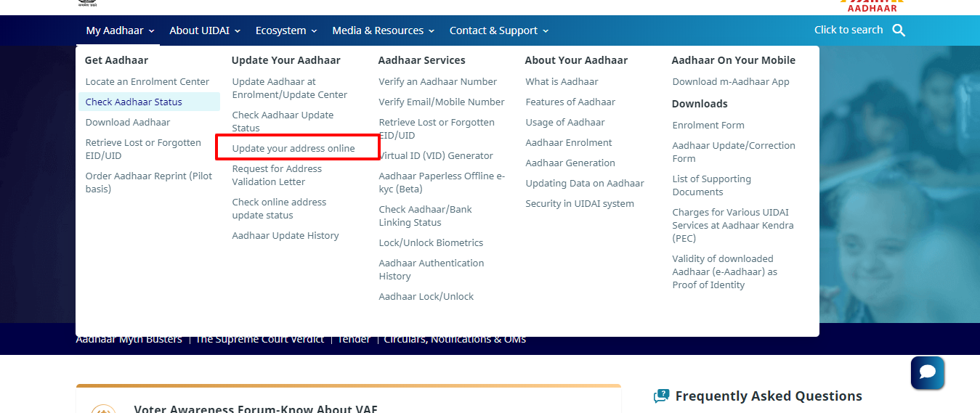Choose Update your address online
The width and height of the screenshot is (980, 413).
coord(293,149)
